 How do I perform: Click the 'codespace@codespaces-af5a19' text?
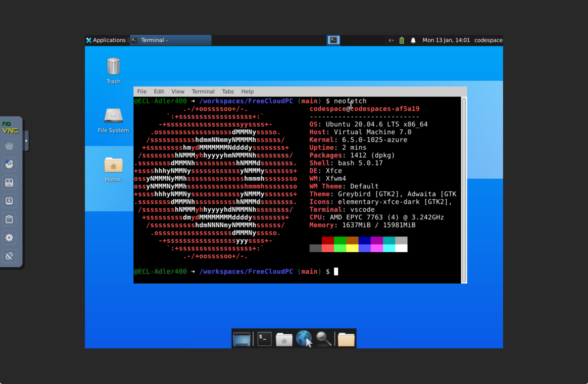point(365,109)
